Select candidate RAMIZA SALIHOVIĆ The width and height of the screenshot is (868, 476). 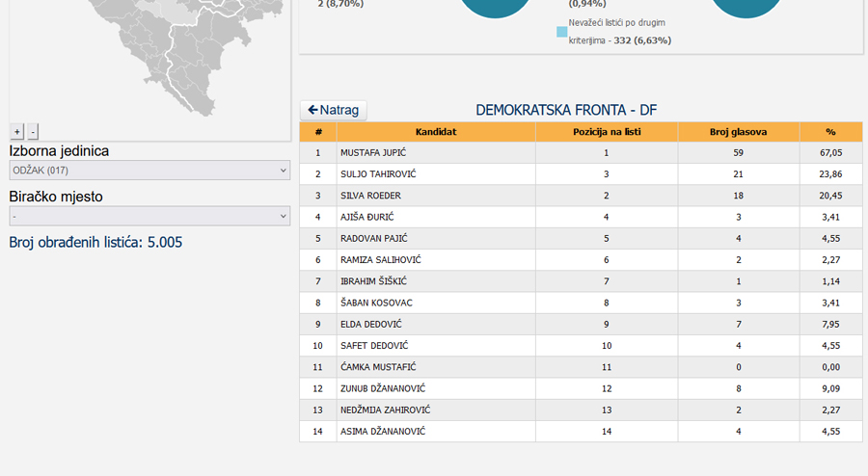(x=381, y=260)
